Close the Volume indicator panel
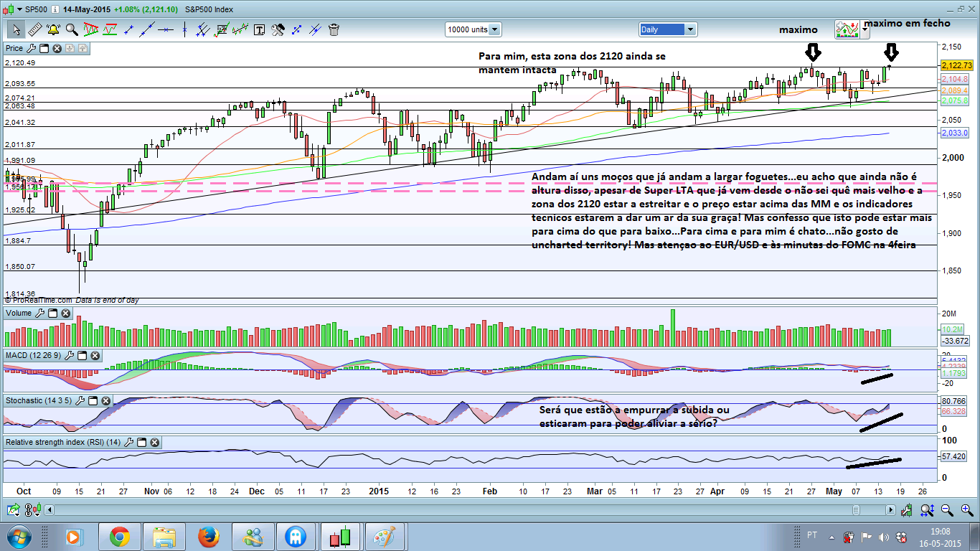The height and width of the screenshot is (551, 980). coord(65,314)
